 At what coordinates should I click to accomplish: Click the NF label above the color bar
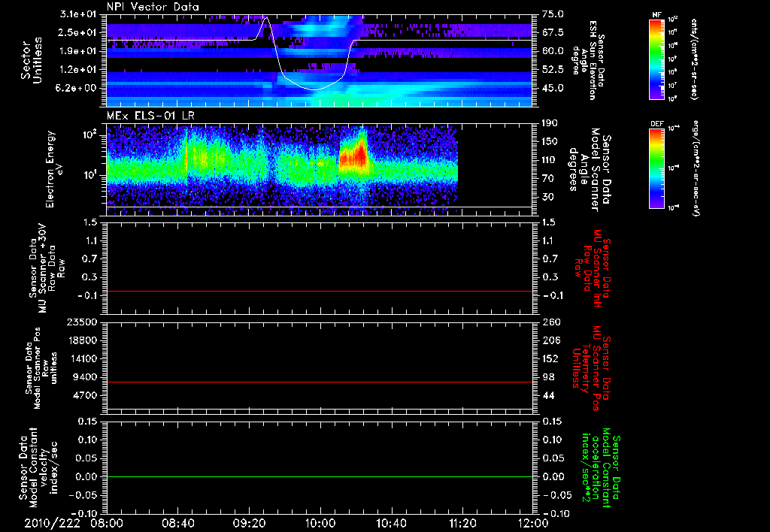656,15
